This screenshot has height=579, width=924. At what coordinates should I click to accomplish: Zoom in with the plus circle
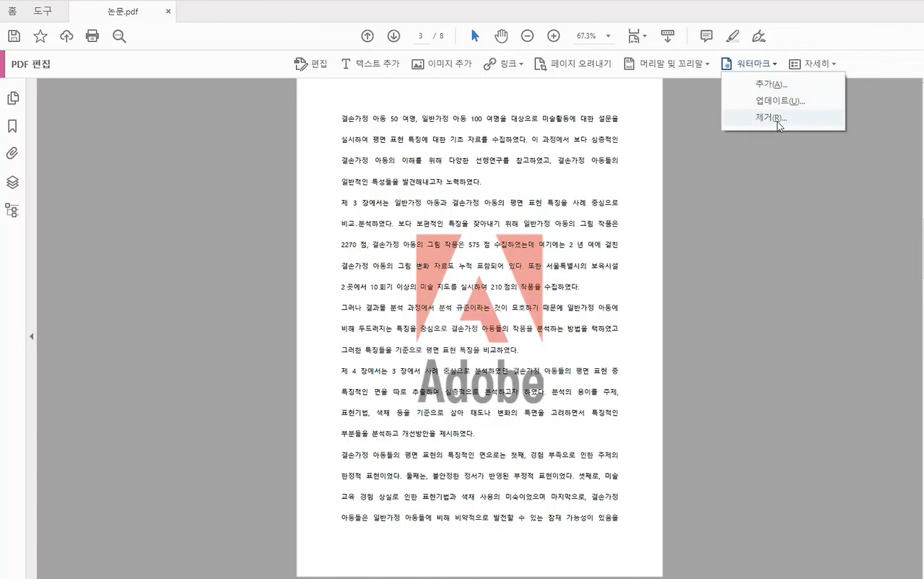click(x=554, y=36)
